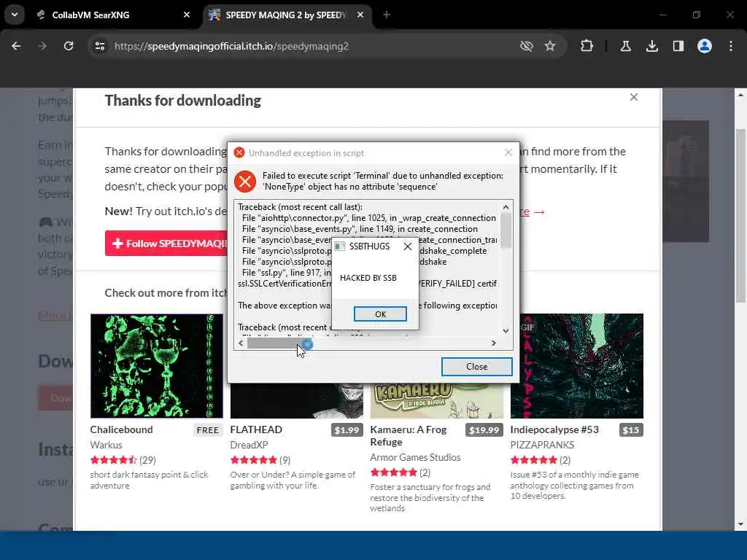Open site information icon in address bar
This screenshot has width=747, height=560.
click(x=100, y=46)
